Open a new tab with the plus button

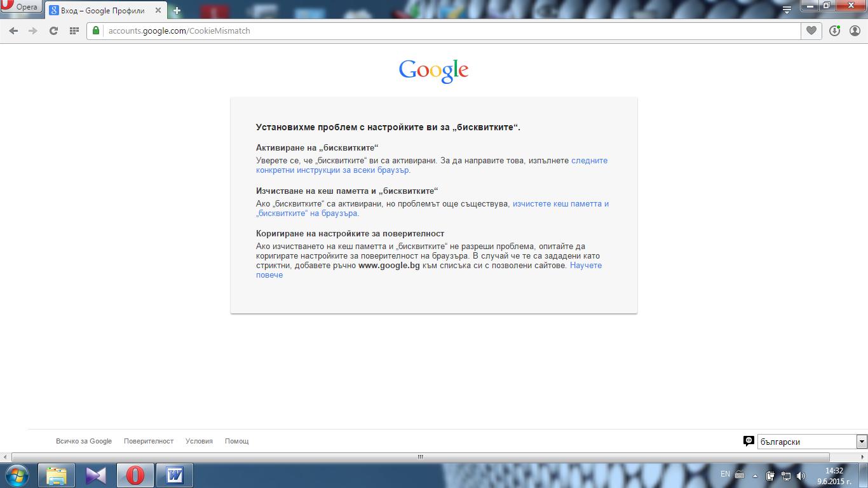pyautogui.click(x=177, y=11)
